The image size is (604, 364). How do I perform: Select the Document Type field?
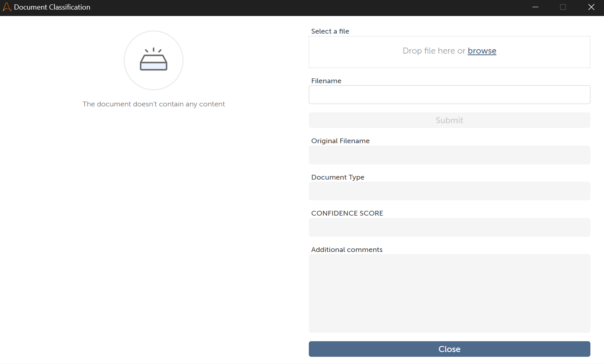pyautogui.click(x=449, y=191)
